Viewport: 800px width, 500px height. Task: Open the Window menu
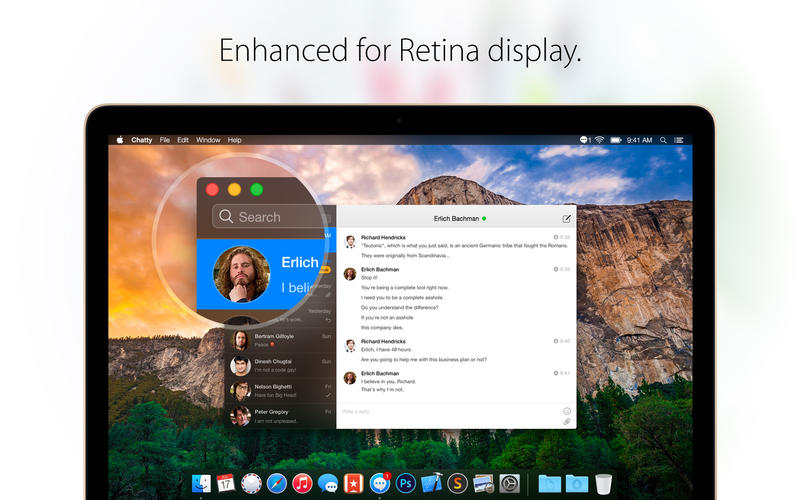[208, 140]
